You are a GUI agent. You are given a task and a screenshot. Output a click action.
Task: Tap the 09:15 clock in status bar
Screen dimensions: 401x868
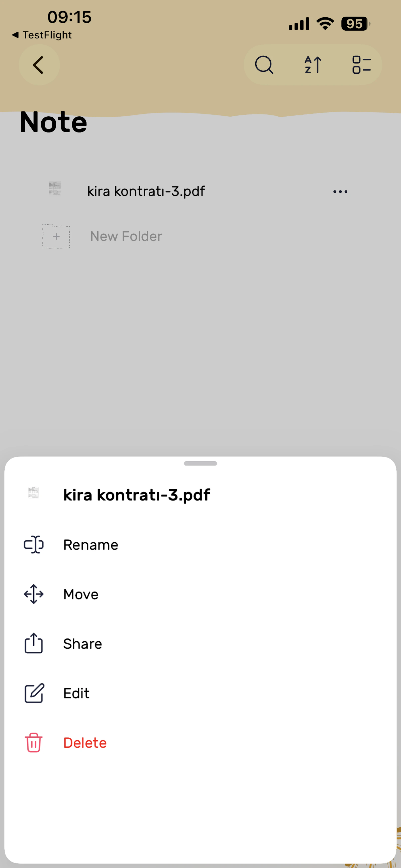69,17
